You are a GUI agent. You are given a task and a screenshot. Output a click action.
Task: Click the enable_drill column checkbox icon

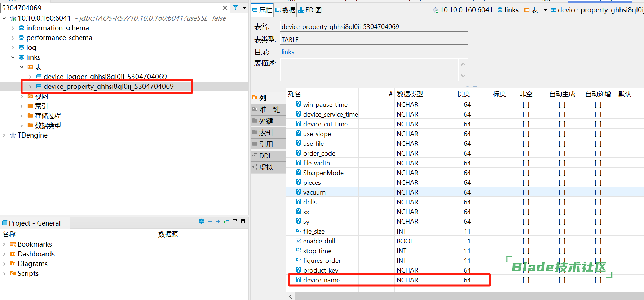tap(299, 241)
